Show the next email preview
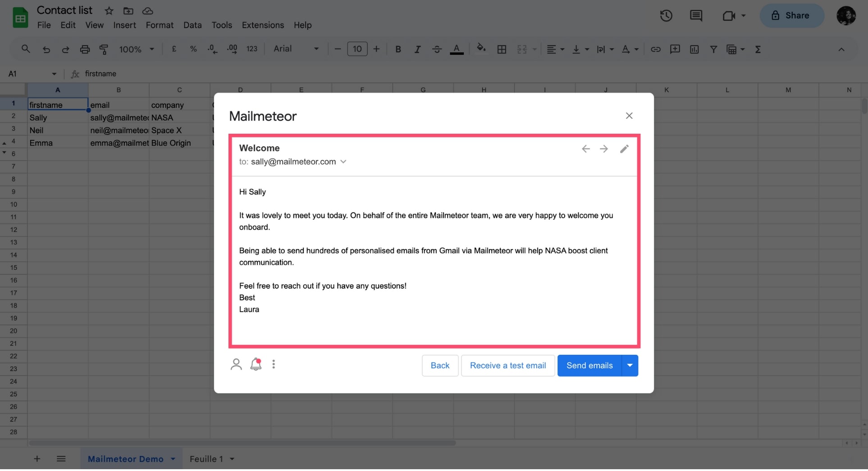The width and height of the screenshot is (868, 471). click(604, 149)
